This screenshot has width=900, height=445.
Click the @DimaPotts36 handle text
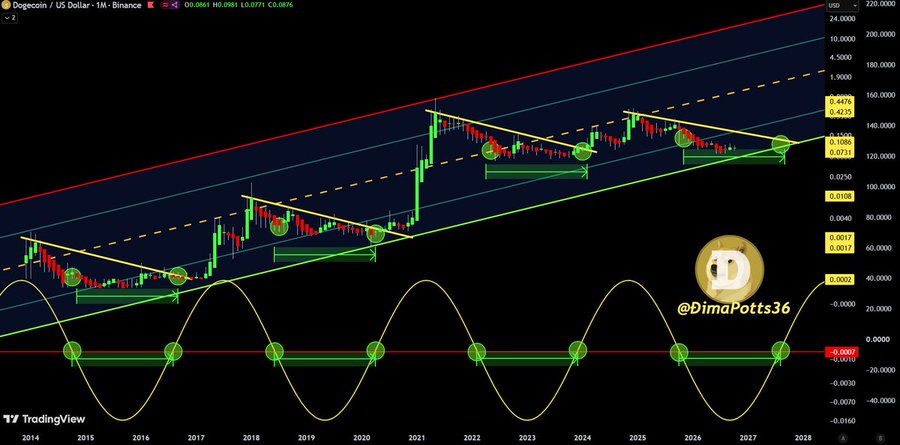(734, 308)
